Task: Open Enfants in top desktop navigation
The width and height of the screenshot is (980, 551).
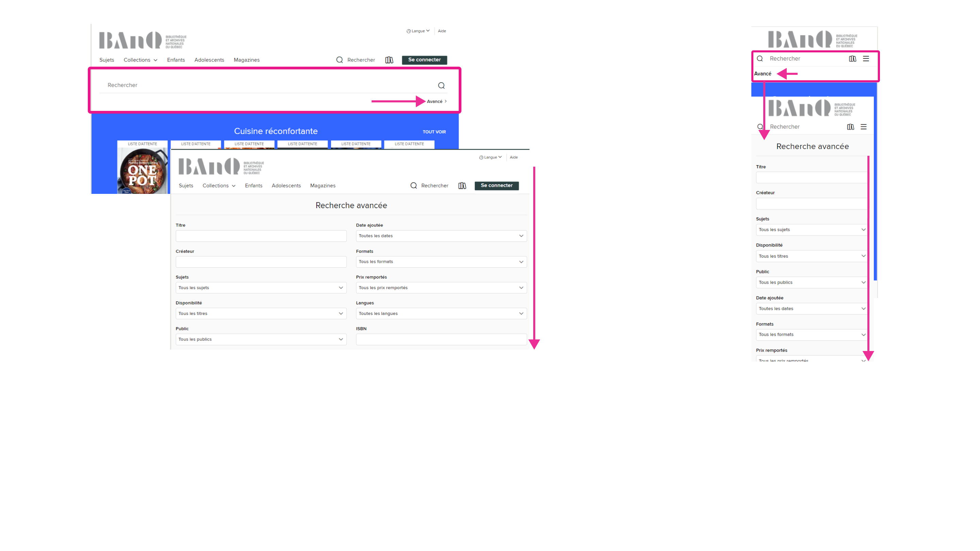Action: click(x=176, y=60)
